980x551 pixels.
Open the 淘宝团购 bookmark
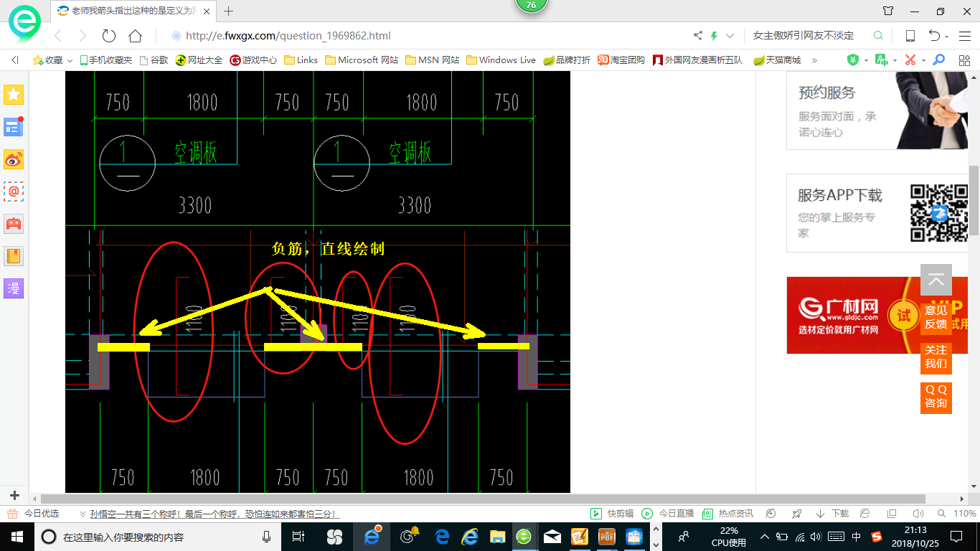coord(621,60)
